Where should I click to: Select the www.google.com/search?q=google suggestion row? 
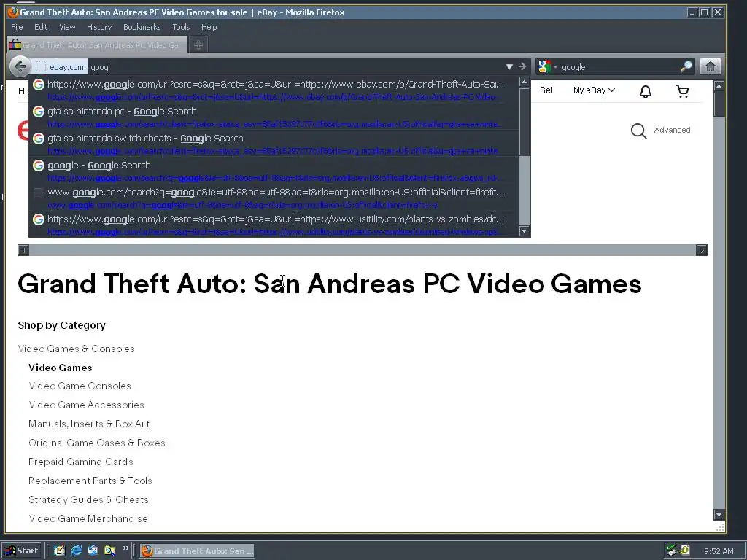pyautogui.click(x=274, y=198)
